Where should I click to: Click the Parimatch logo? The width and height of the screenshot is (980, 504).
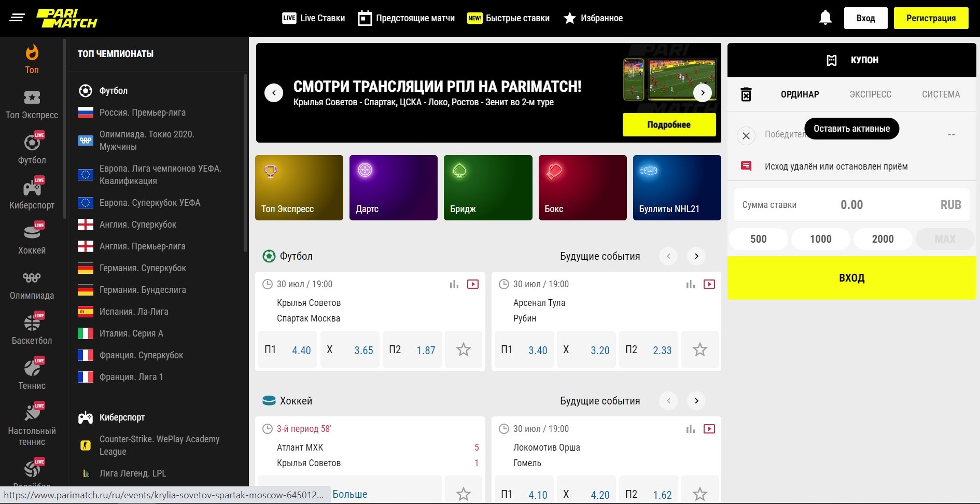pos(66,18)
